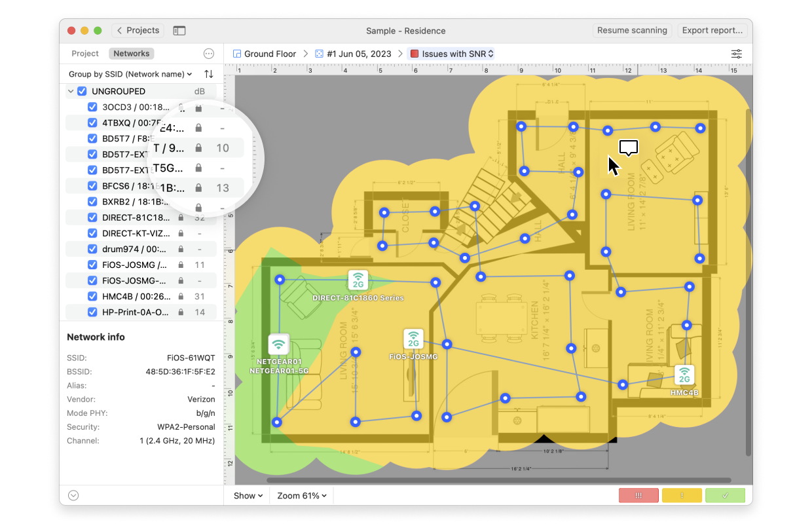Click the red square Issues with SNR icon
This screenshot has height=524, width=812.
(x=414, y=54)
